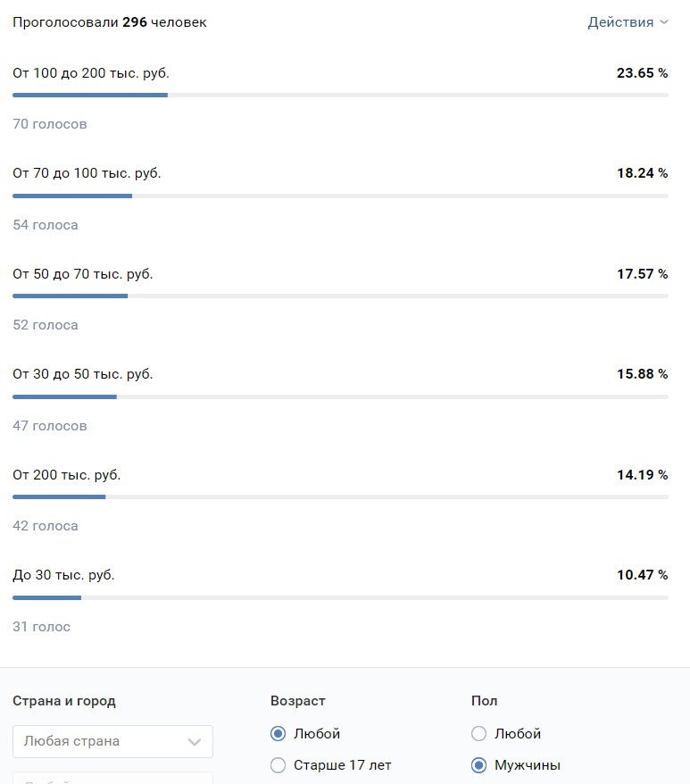Click the 23.65 % result progress bar
This screenshot has height=784, width=690.
340,95
